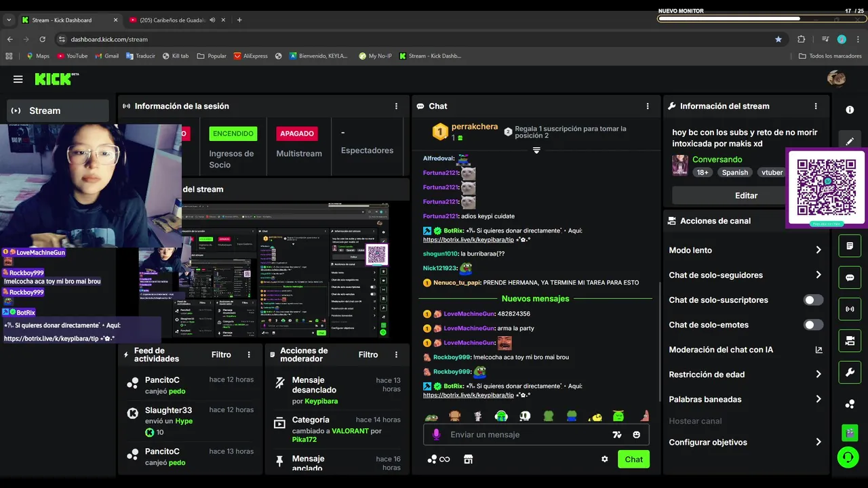
Task: Open Filtro in Acciones de moderador
Action: click(x=368, y=354)
